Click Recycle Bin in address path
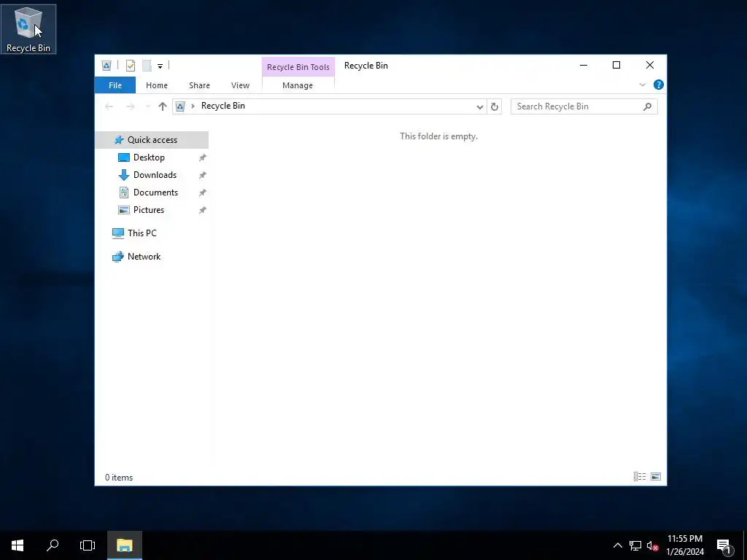Screen dimensions: 747x560 click(223, 106)
